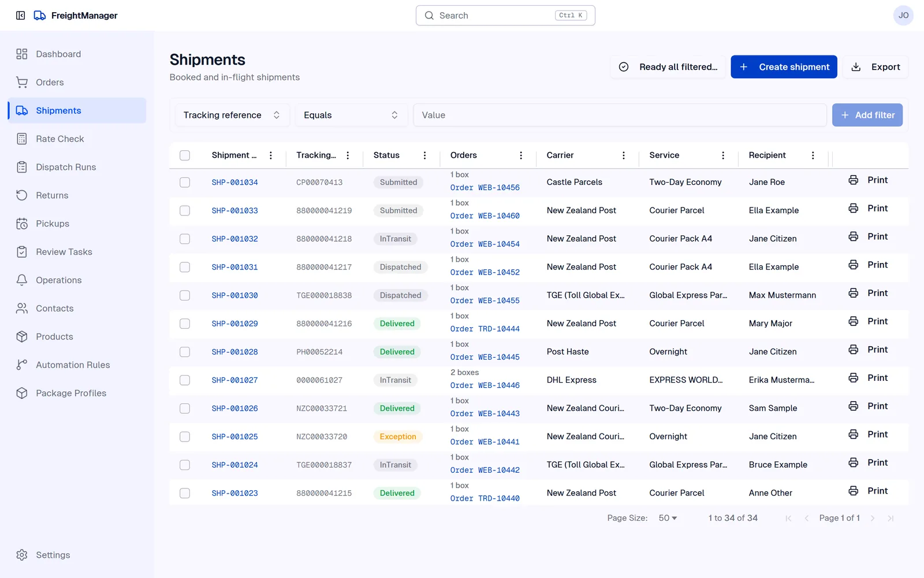
Task: Click the FreightManager truck logo
Action: coord(40,16)
